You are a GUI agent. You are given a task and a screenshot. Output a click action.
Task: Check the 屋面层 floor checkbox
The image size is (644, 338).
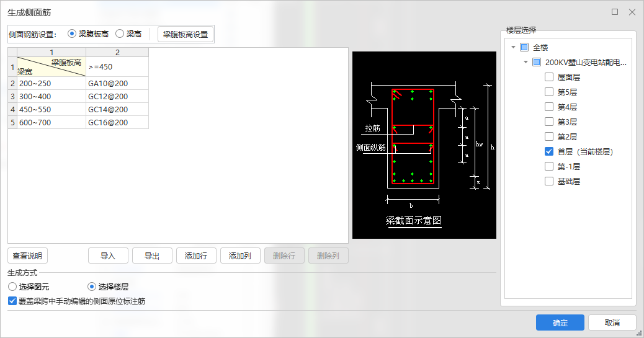click(x=548, y=77)
